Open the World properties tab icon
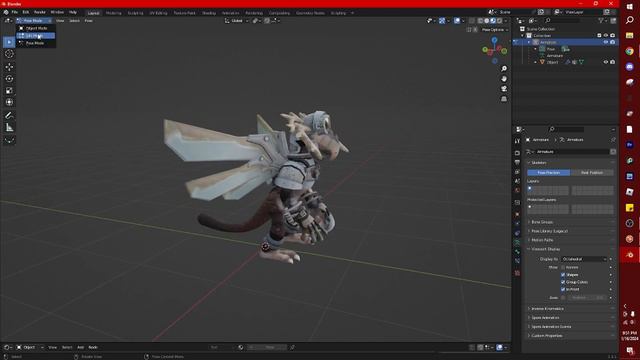The image size is (640, 360). point(517,190)
